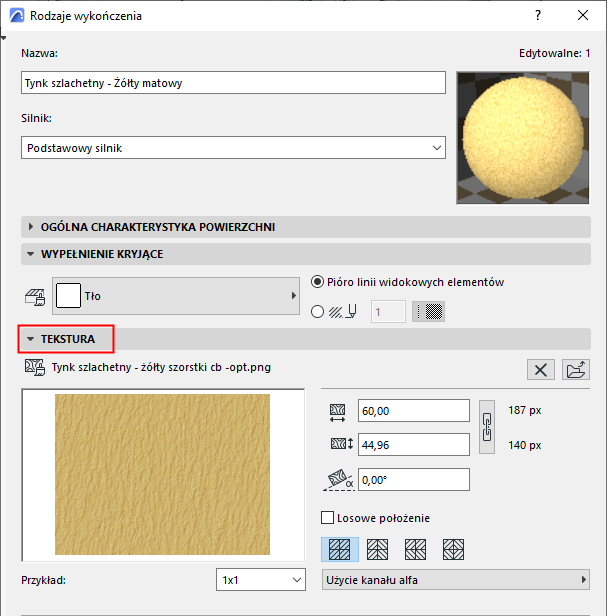This screenshot has width=607, height=616.
Task: Click the Edytowalne: 1 label
Action: [554, 53]
